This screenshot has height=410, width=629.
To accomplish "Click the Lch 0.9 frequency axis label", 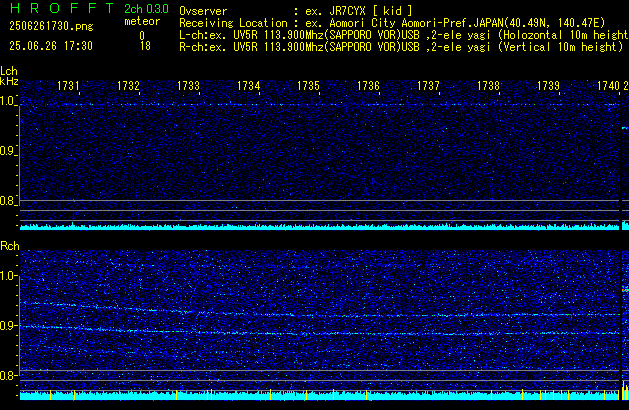I will pos(7,151).
